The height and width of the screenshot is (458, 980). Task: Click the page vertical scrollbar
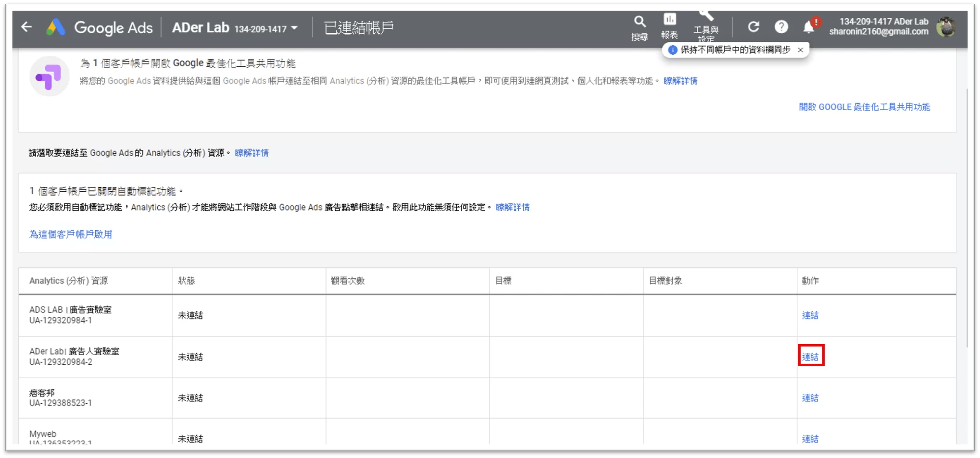[x=967, y=218]
